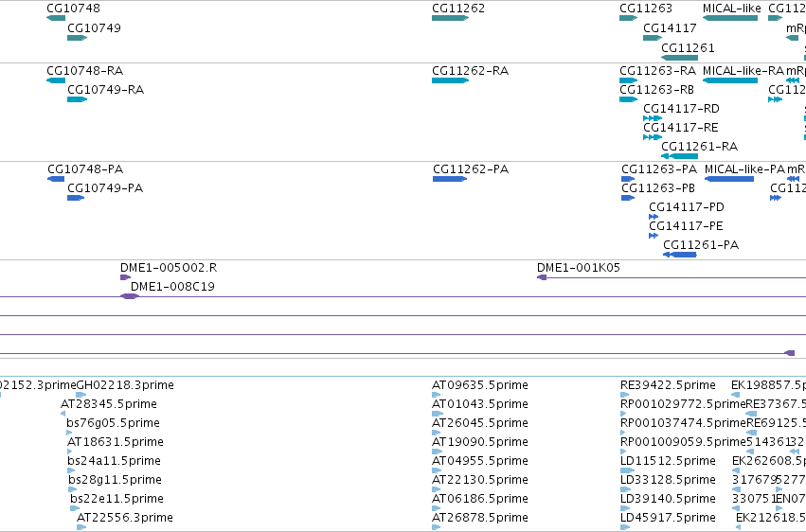Viewport: 806px width, 532px height.
Task: Click the bs76g05.5prime label
Action: [x=113, y=423]
